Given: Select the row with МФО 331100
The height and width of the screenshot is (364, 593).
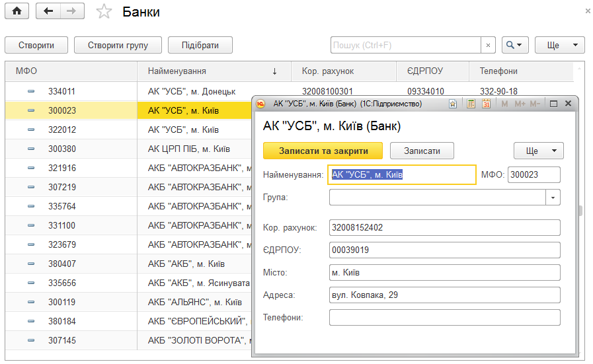Looking at the screenshot, I should tap(129, 226).
